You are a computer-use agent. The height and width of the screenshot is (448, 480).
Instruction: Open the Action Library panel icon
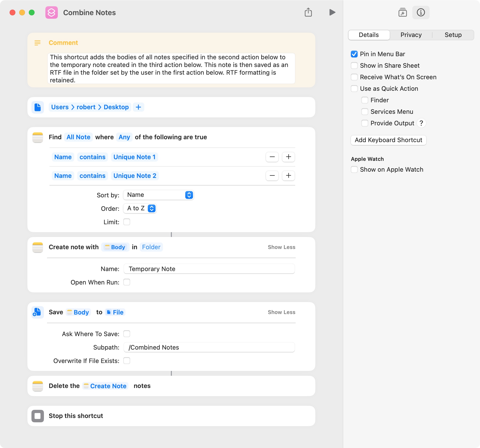tap(402, 12)
